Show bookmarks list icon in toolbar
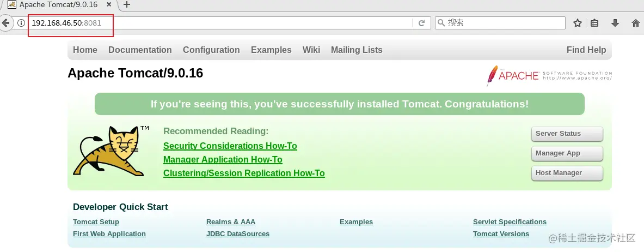644x252 pixels. click(x=594, y=23)
